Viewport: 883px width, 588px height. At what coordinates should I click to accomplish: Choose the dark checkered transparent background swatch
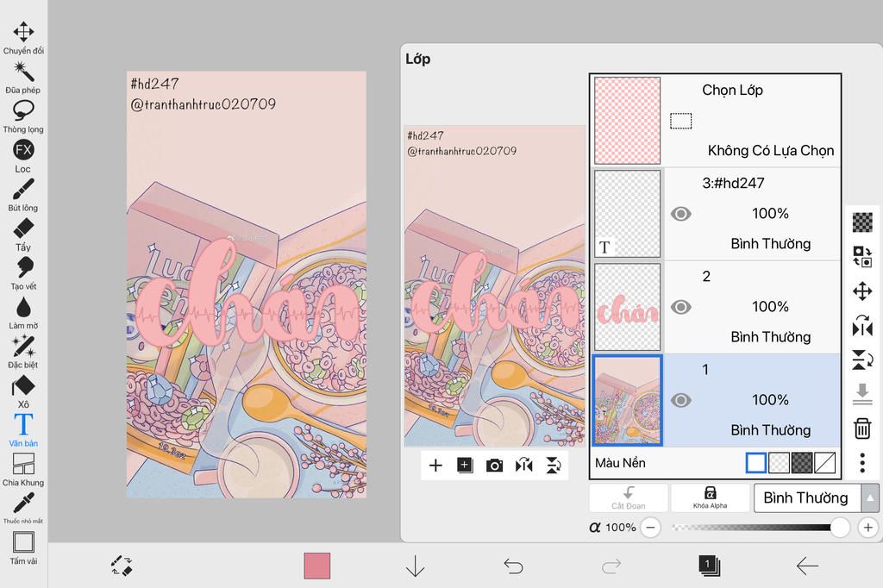tap(802, 463)
